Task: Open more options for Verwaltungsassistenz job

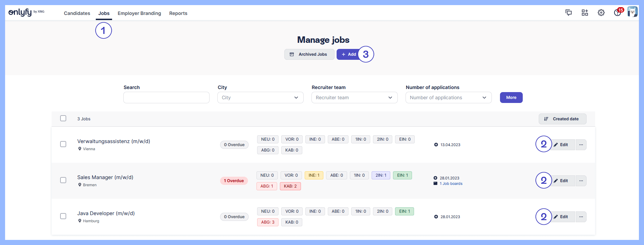Action: (x=581, y=145)
